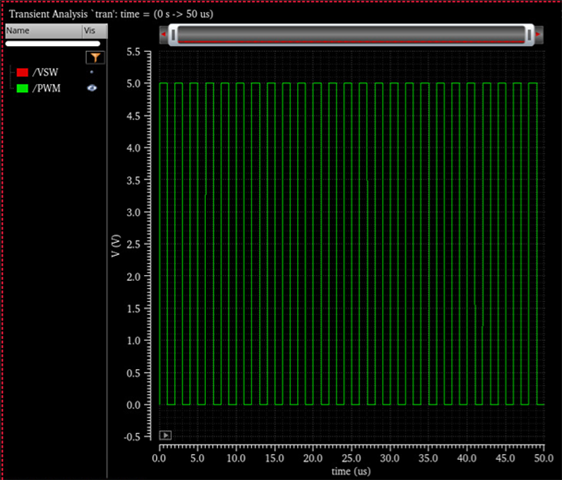
Task: Click the right handle of the range slider
Action: click(x=529, y=35)
